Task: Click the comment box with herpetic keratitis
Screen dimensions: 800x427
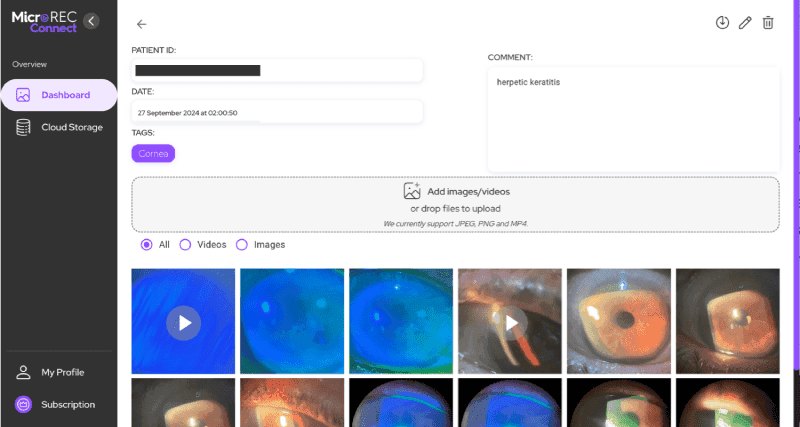Action: (x=633, y=120)
